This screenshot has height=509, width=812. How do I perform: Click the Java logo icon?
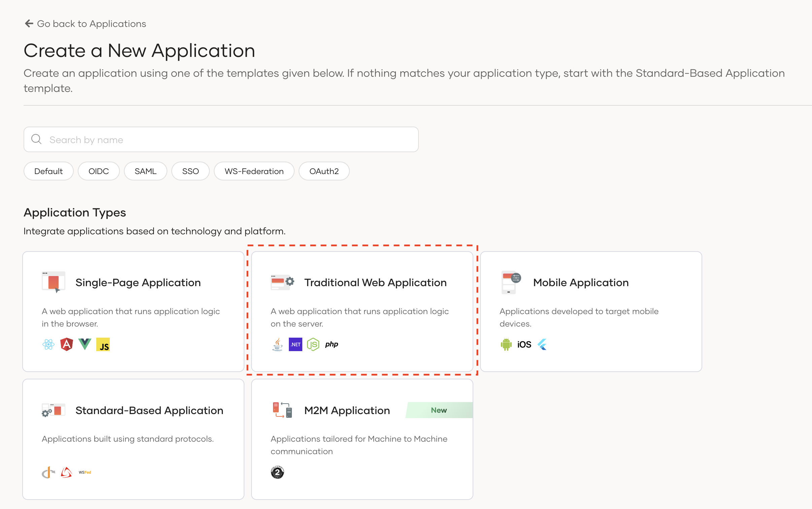(x=277, y=344)
